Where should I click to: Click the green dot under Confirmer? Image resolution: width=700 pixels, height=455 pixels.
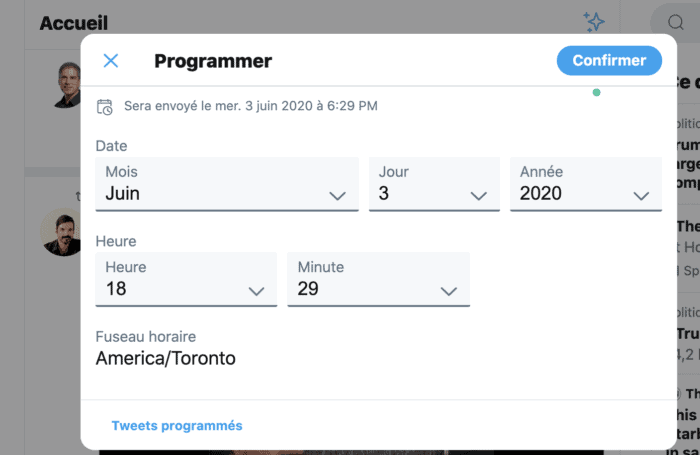pyautogui.click(x=597, y=93)
